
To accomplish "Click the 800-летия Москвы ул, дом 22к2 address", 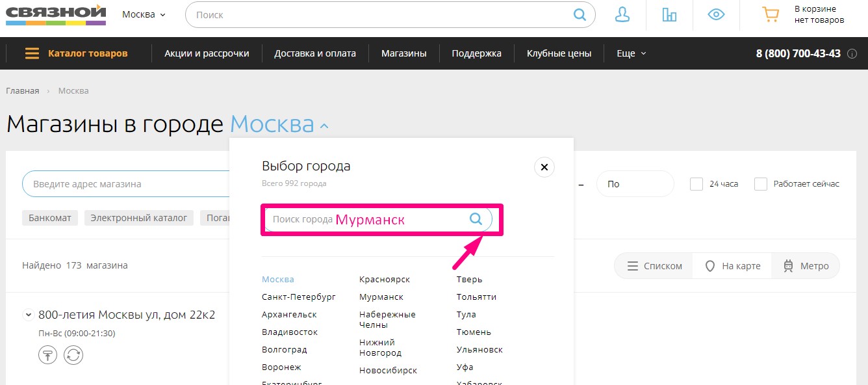I will [x=127, y=315].
